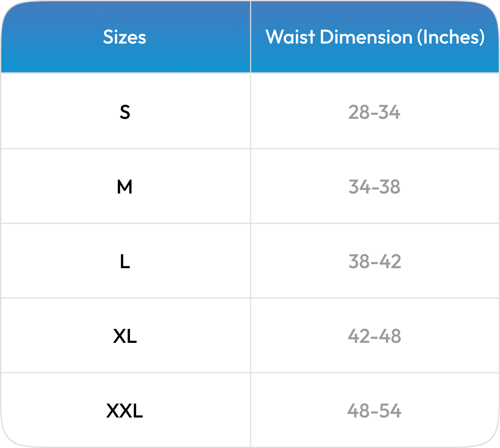Click the word "Dimension" in the header
This screenshot has width=500, height=448.
coord(366,37)
